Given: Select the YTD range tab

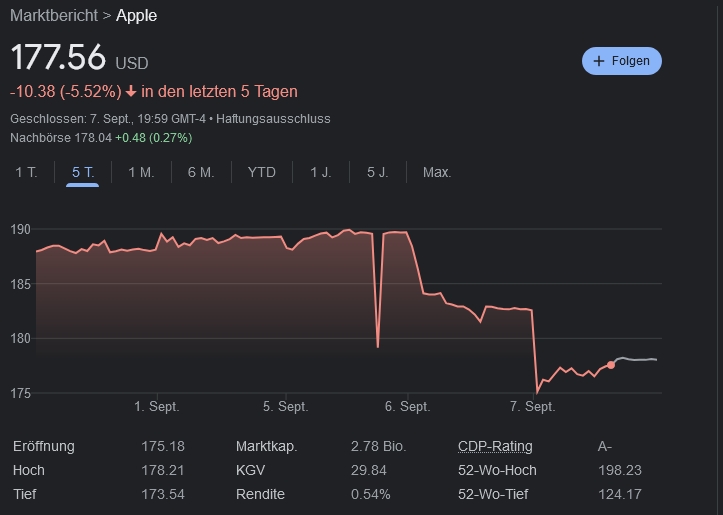Looking at the screenshot, I should pos(261,172).
